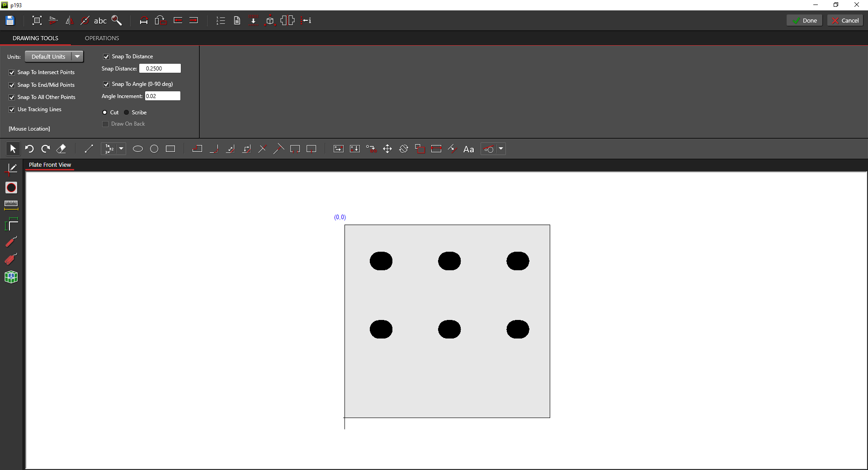Select the rectangle drawing tool
This screenshot has width=868, height=470.
pos(170,149)
